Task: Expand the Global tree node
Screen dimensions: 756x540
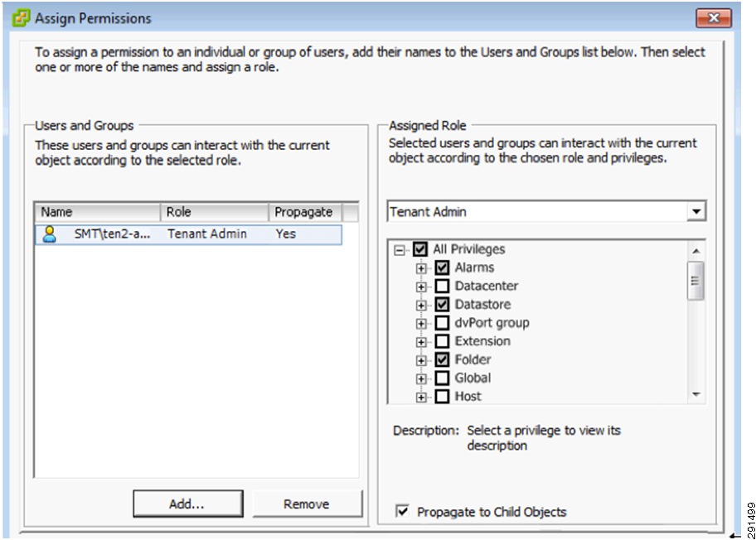Action: click(421, 379)
